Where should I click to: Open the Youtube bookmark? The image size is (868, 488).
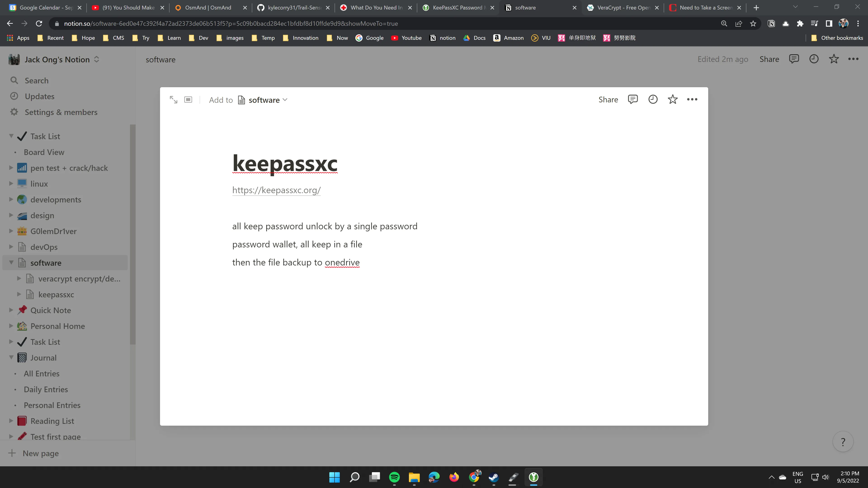[x=406, y=38]
